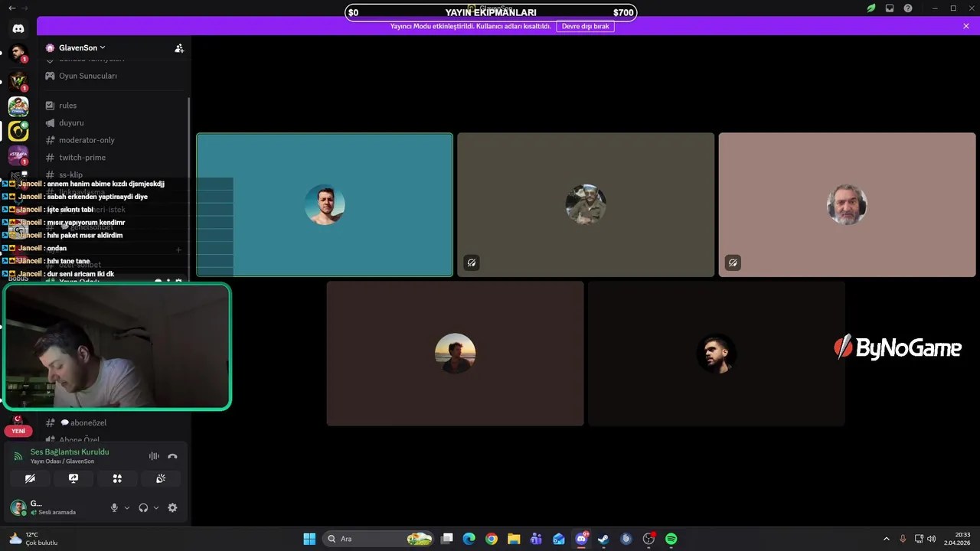Viewport: 980px width, 551px height.
Task: Expand microphone input options arrow
Action: [127, 507]
